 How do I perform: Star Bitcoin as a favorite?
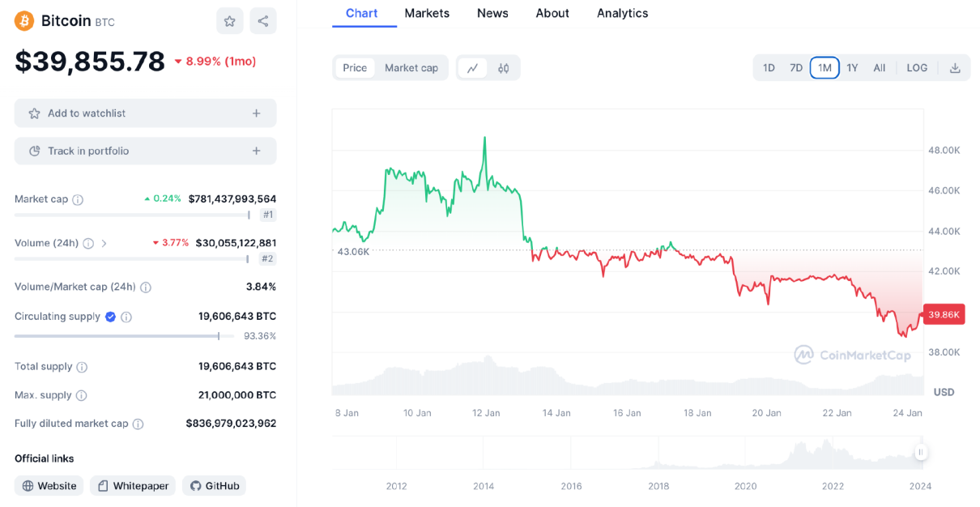[x=229, y=21]
